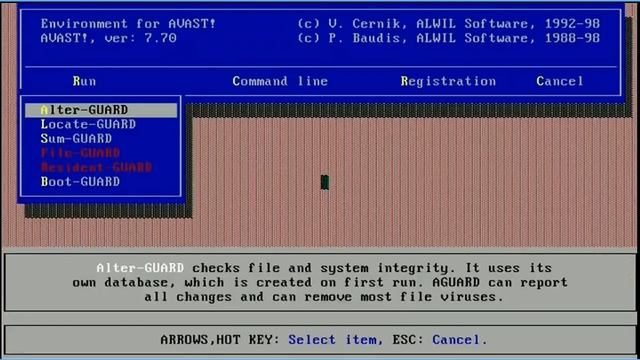Choose Alter-GUARD from the Run list
The height and width of the screenshot is (360, 640).
pos(101,110)
